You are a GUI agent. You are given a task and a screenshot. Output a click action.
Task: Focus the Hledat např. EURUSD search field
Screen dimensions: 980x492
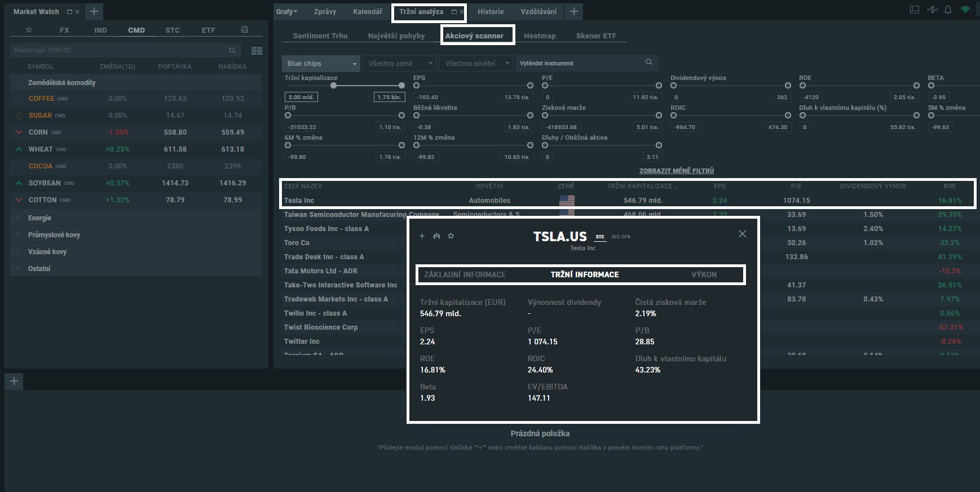coord(125,50)
